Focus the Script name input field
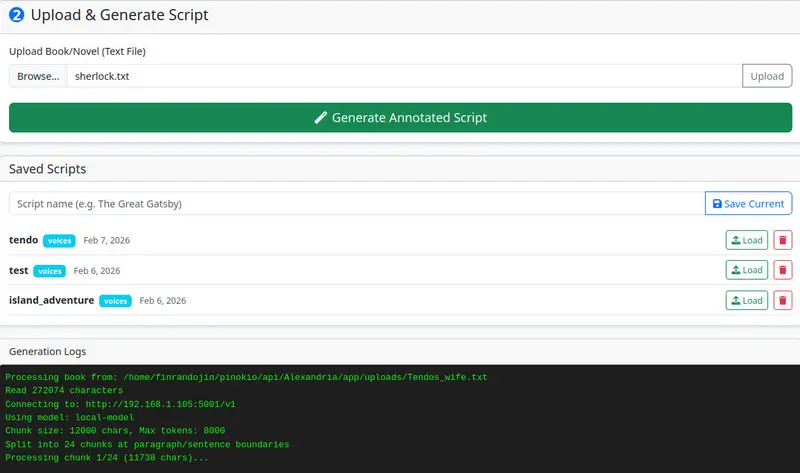Image resolution: width=800 pixels, height=473 pixels. pos(356,204)
